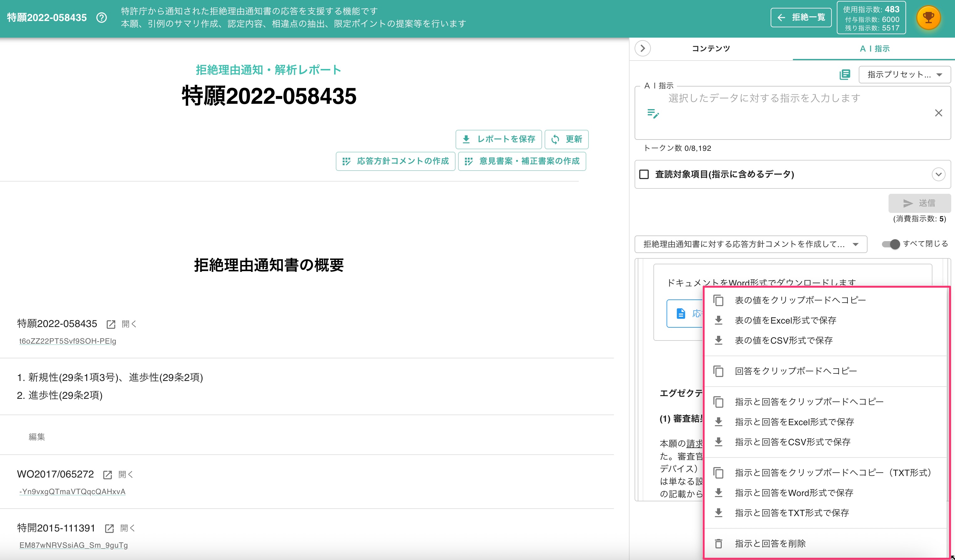Click 開く next to WO2017/065272
Image resolution: width=955 pixels, height=560 pixels.
pyautogui.click(x=125, y=474)
